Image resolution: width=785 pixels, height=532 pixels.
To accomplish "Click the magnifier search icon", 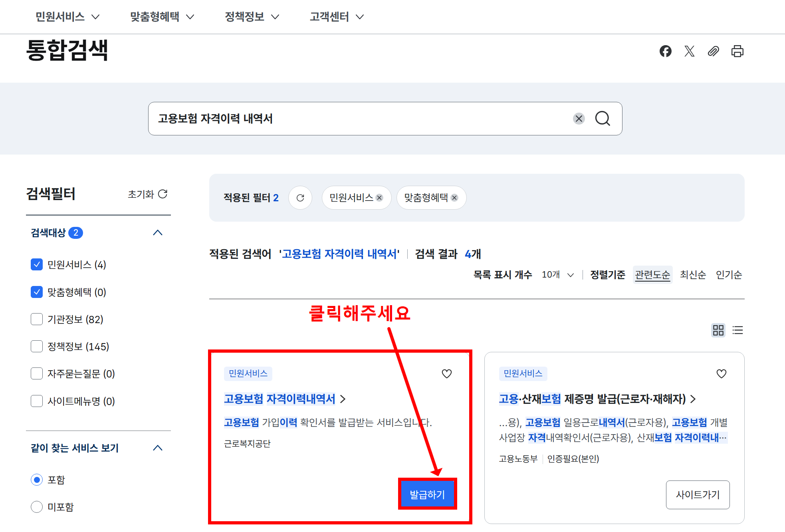I will (603, 119).
